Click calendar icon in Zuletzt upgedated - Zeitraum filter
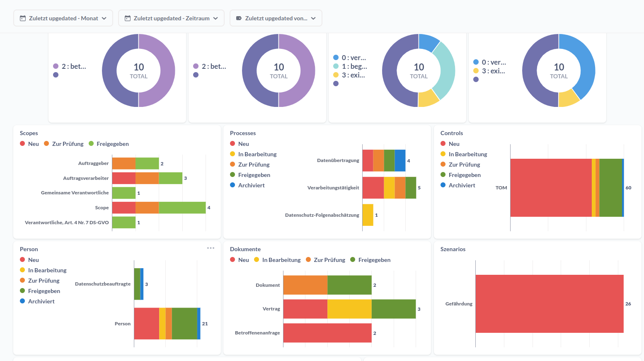 [x=128, y=18]
